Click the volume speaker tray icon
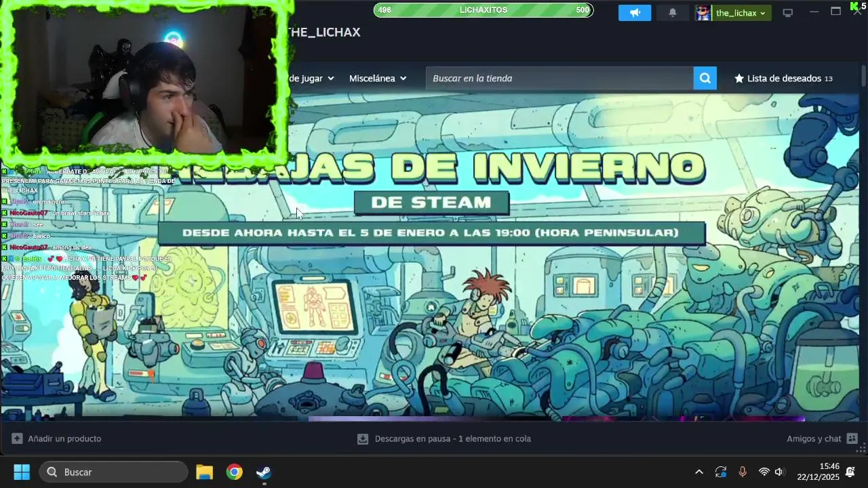 (x=780, y=472)
